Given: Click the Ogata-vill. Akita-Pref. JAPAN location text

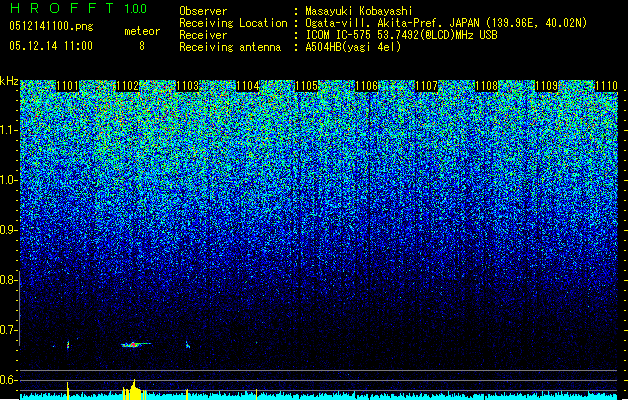Looking at the screenshot, I should click(446, 23).
